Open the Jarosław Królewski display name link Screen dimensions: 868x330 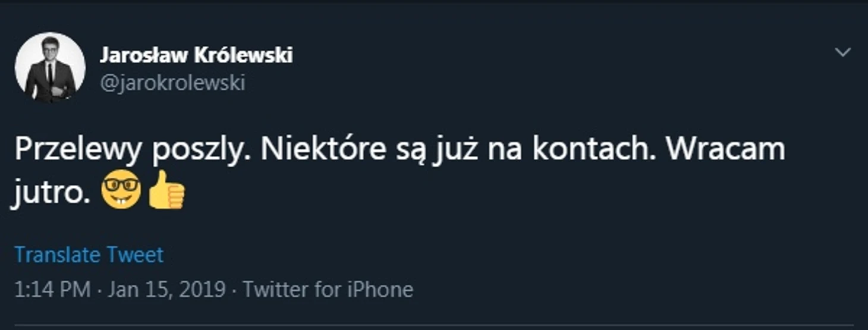(196, 55)
